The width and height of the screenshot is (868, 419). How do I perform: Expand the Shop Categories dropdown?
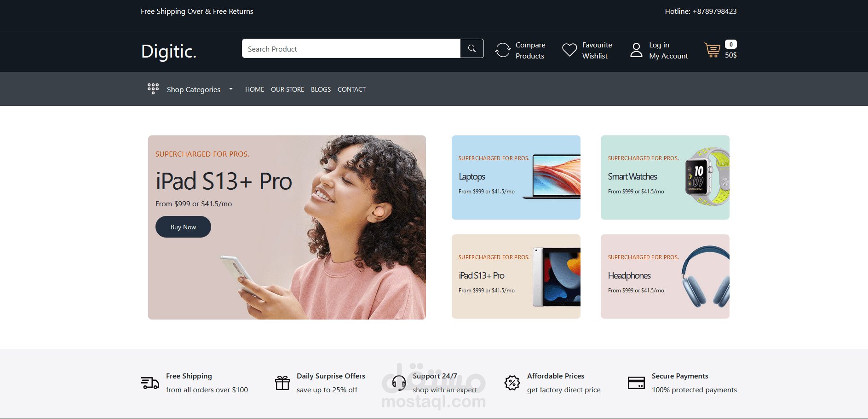click(193, 89)
